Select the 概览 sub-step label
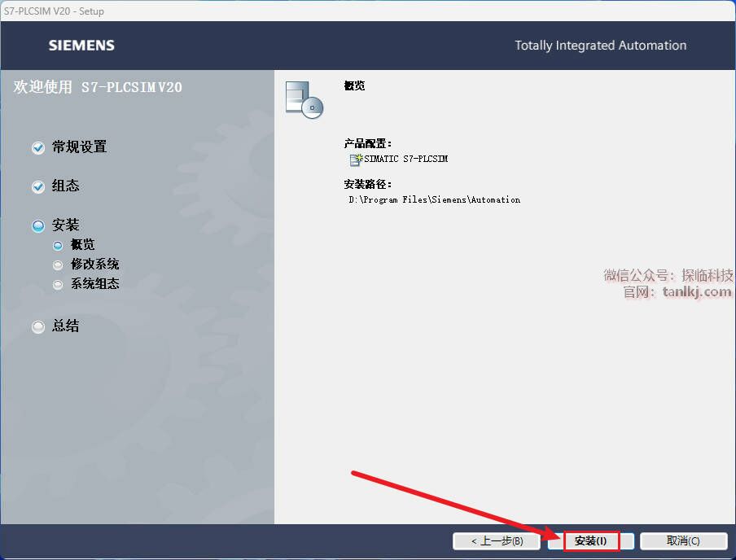 (82, 244)
